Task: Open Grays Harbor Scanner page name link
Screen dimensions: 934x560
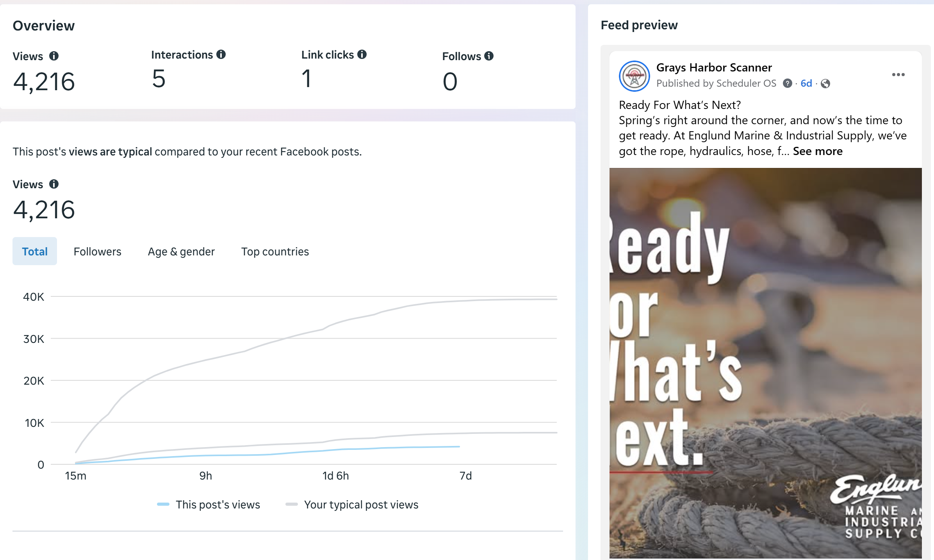Action: (x=714, y=68)
